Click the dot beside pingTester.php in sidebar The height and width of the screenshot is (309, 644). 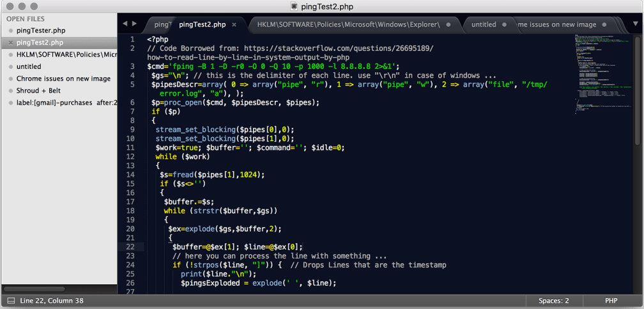tap(11, 31)
